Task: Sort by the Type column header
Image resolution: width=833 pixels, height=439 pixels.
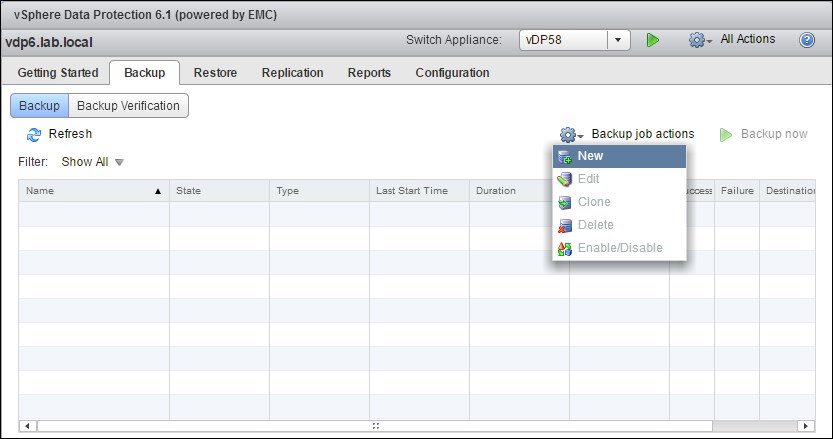Action: [x=319, y=191]
